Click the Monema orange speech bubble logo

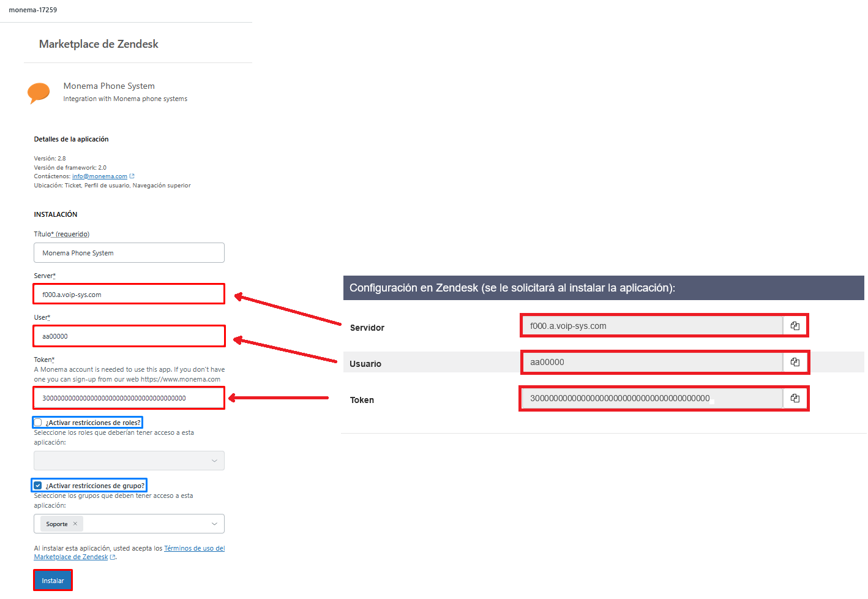(39, 93)
